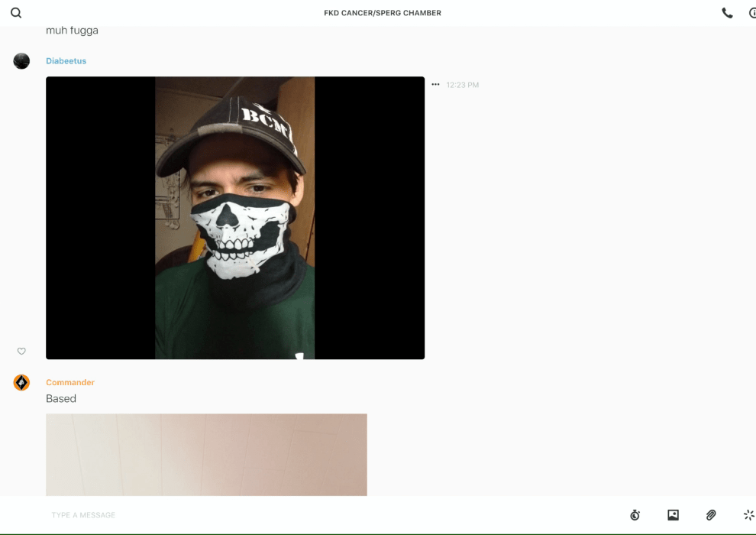
Task: Select the "Based" message text
Action: 61,399
